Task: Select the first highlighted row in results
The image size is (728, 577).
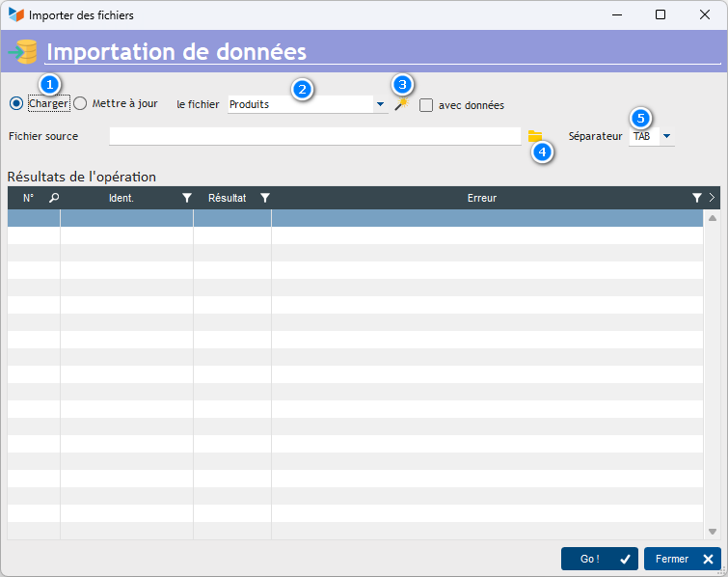Action: pos(355,218)
